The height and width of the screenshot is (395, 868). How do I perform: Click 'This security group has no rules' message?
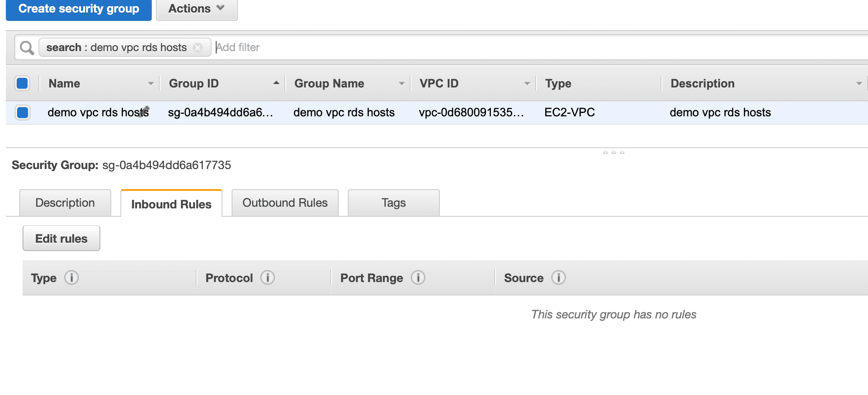614,315
